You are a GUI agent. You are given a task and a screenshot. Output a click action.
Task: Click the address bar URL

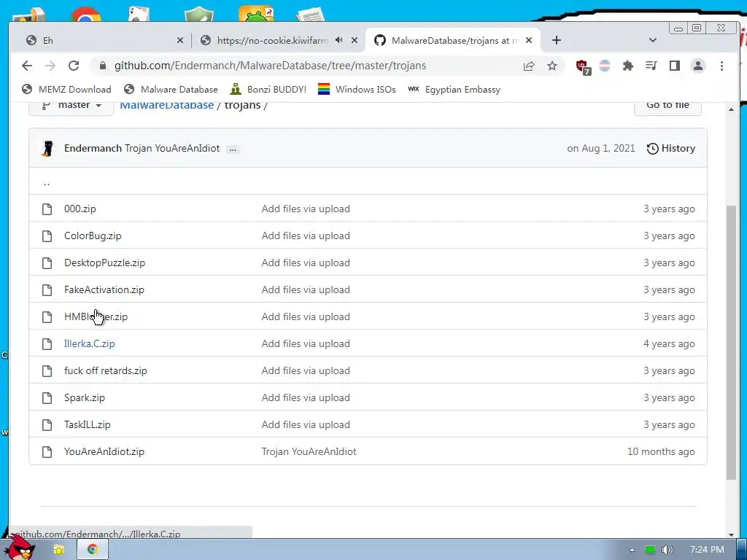click(x=270, y=66)
